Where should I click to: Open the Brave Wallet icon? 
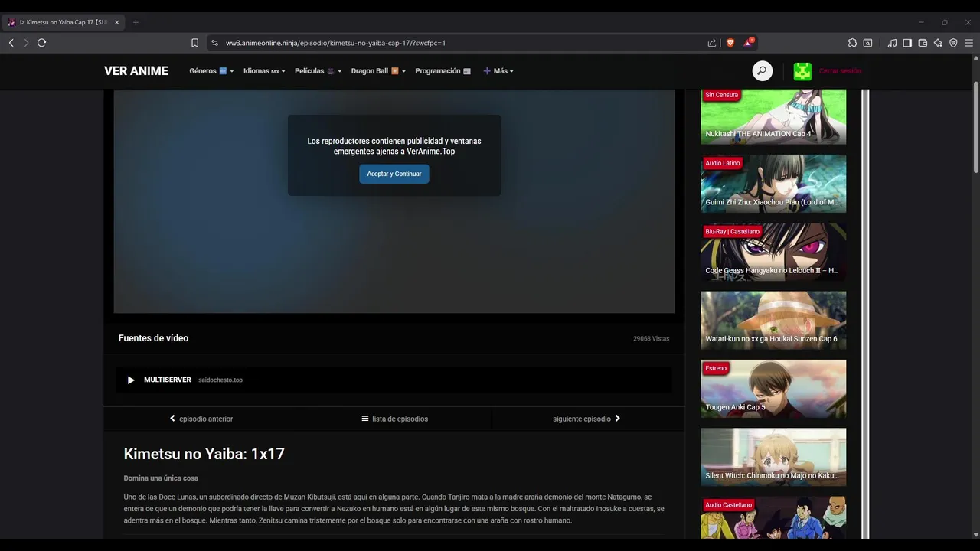[x=923, y=43]
